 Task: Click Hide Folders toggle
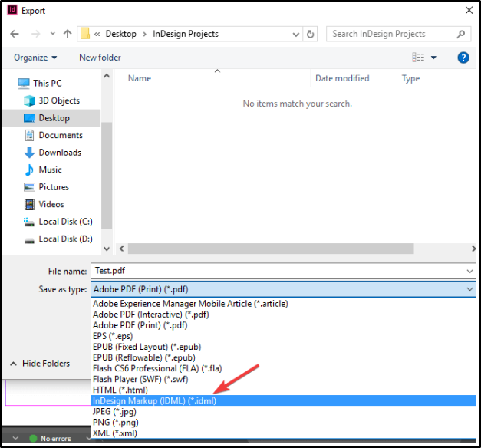coord(40,364)
